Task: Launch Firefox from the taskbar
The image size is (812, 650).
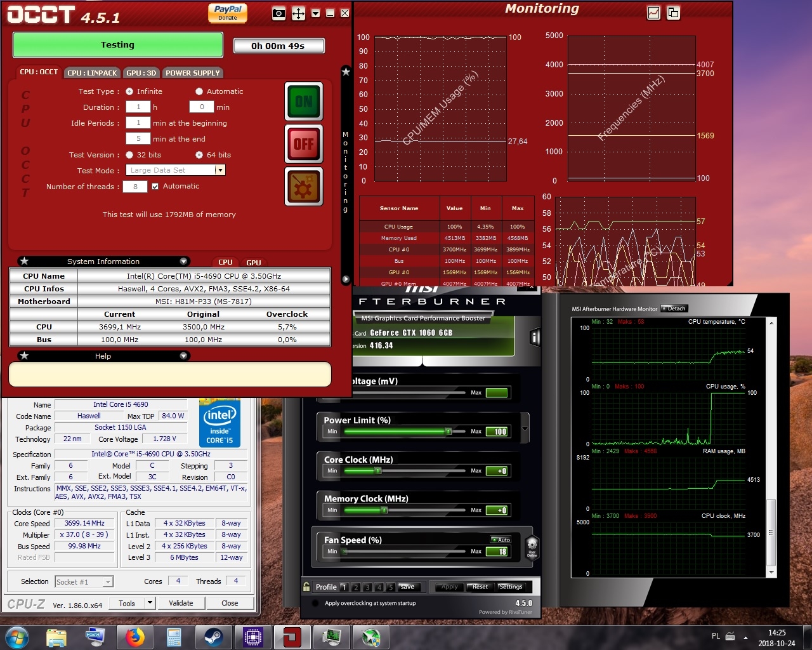Action: point(134,637)
